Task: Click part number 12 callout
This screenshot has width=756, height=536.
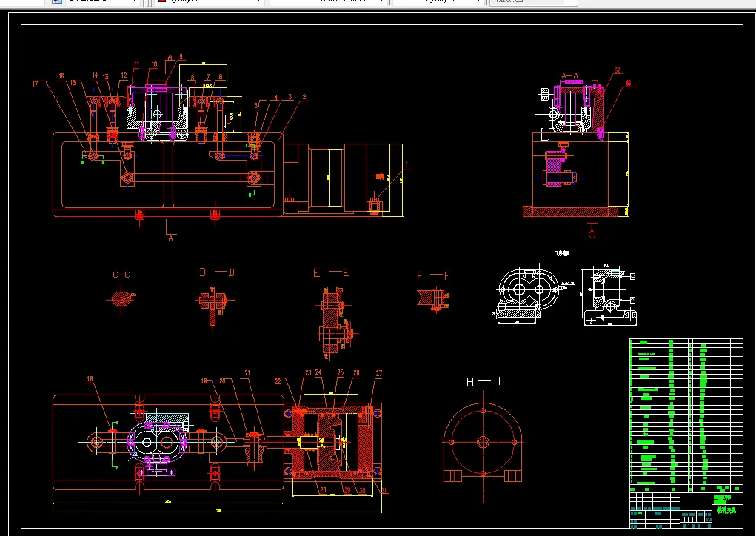Action: 124,76
